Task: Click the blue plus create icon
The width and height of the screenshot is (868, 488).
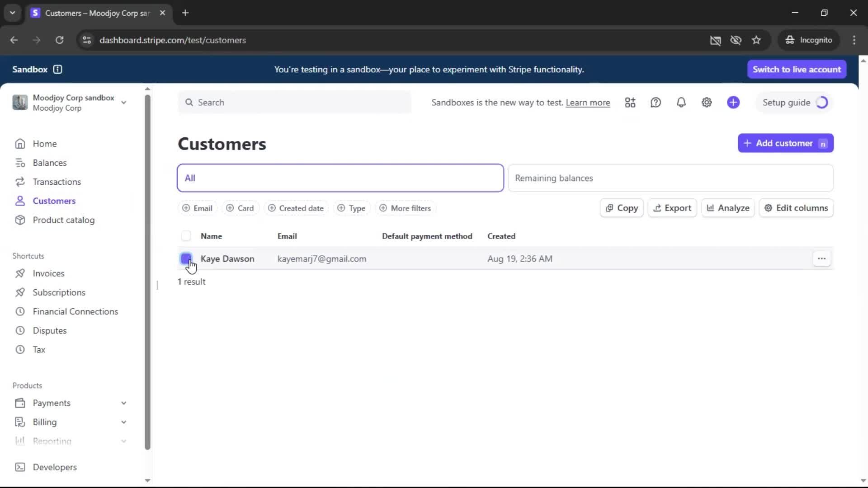Action: click(733, 103)
